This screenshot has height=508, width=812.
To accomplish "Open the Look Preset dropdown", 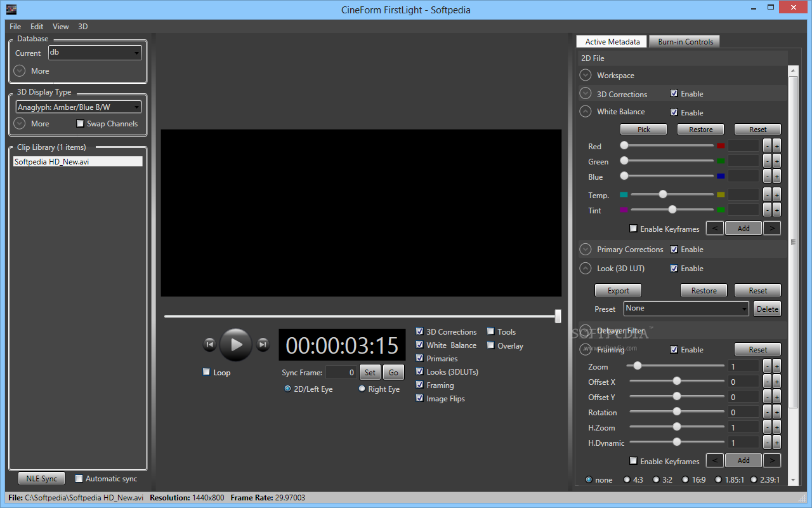I will (686, 309).
